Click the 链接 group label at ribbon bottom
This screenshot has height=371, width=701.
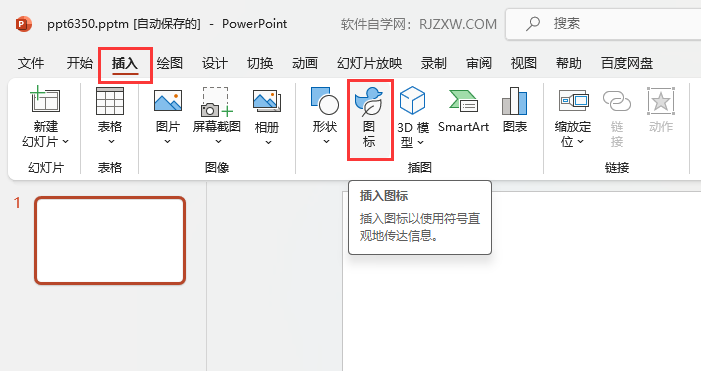(x=617, y=168)
